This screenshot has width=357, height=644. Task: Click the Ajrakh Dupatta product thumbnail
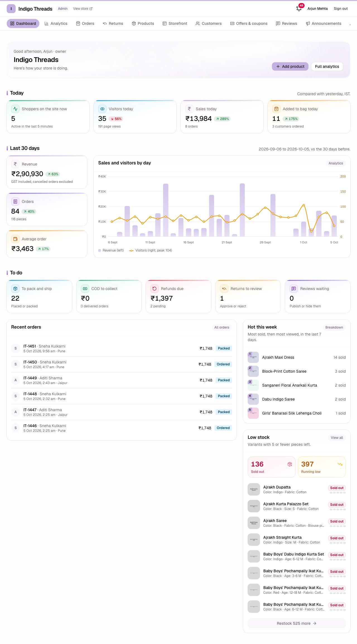[254, 489]
